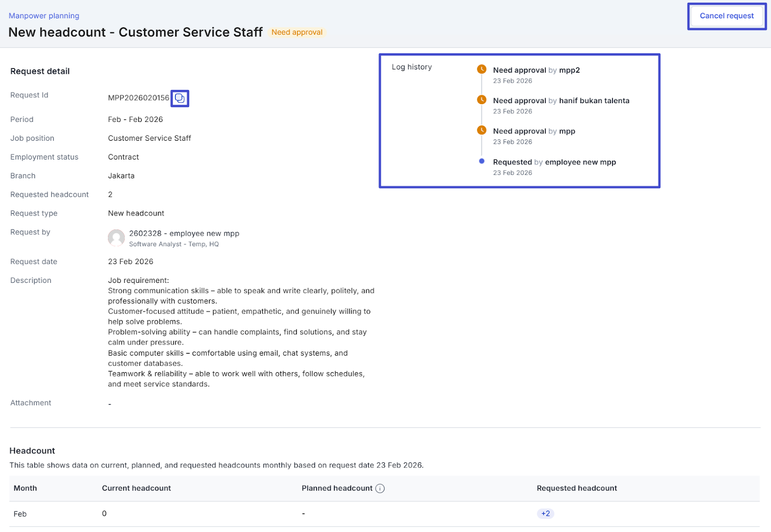Click the orange Need approval status badge
Image resolution: width=771 pixels, height=532 pixels.
click(x=297, y=32)
